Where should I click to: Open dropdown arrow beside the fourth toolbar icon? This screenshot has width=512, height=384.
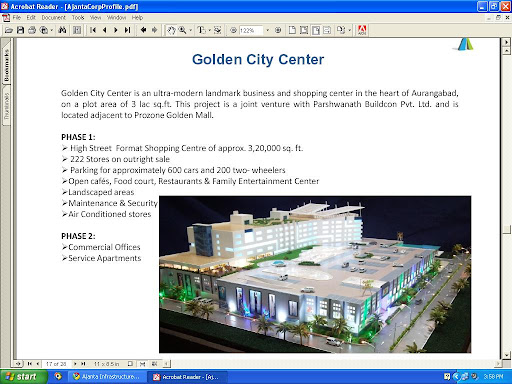52,30
